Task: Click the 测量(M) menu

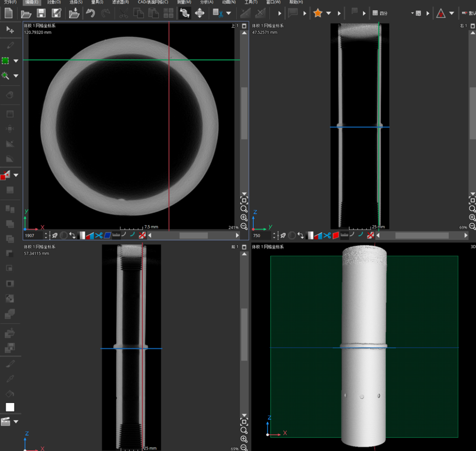Action: [x=184, y=2]
